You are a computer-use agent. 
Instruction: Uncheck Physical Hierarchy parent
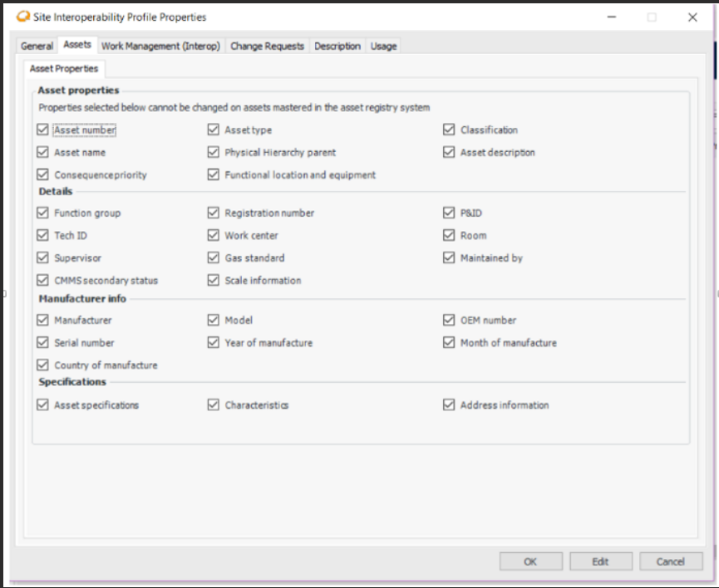coord(214,152)
